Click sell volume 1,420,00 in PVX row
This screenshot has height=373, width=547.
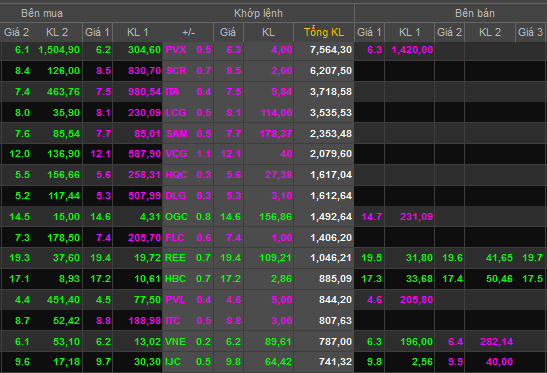(412, 50)
